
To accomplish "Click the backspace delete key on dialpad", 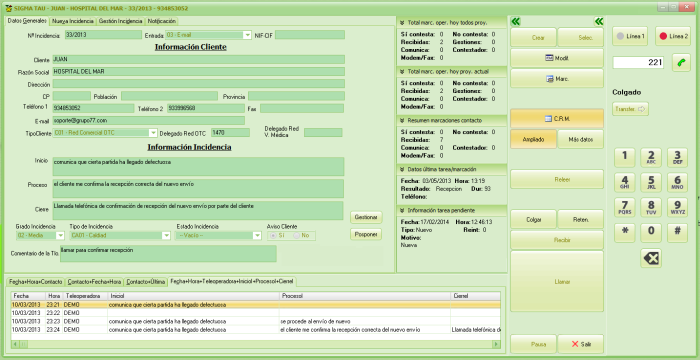I will click(650, 258).
